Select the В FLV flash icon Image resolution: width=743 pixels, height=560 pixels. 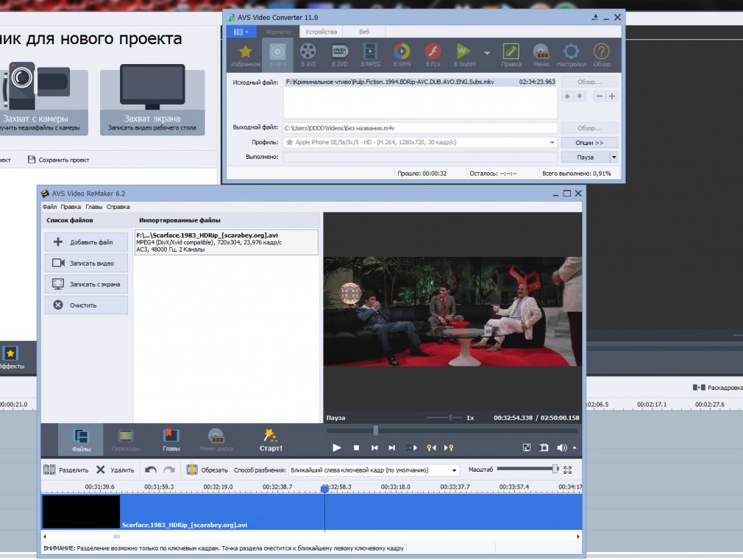(x=433, y=55)
